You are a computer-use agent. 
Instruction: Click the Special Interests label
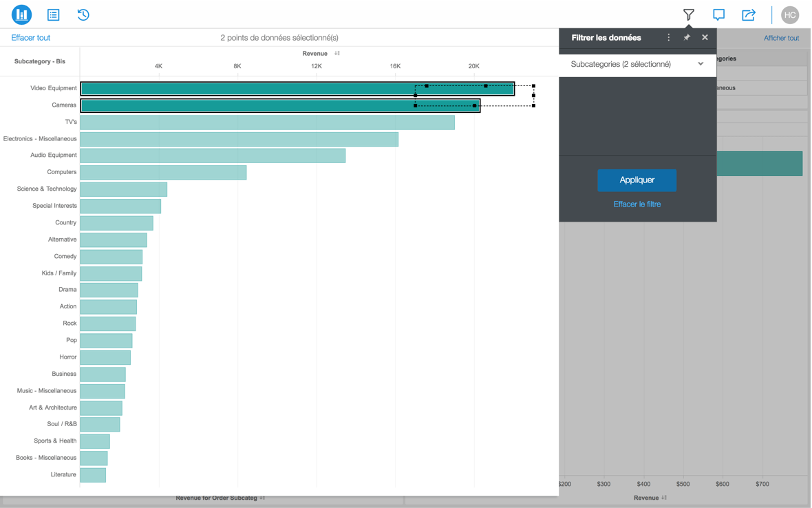tap(54, 206)
